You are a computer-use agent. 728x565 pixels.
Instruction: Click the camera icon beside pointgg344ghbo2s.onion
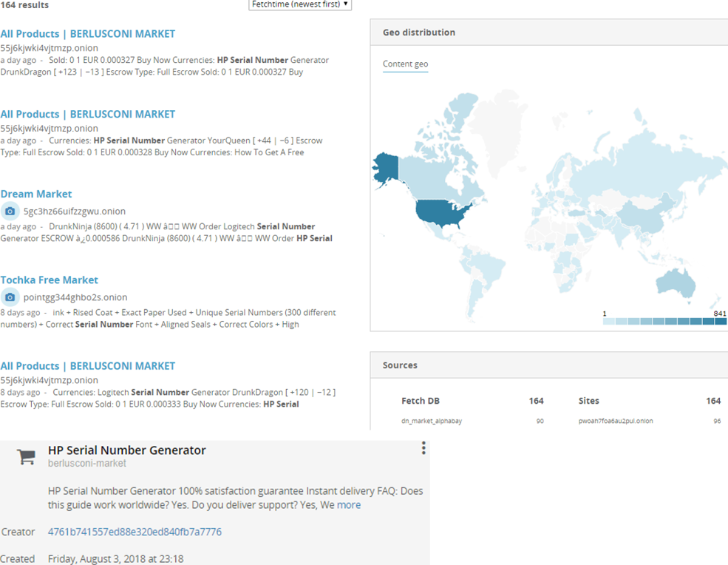(10, 297)
